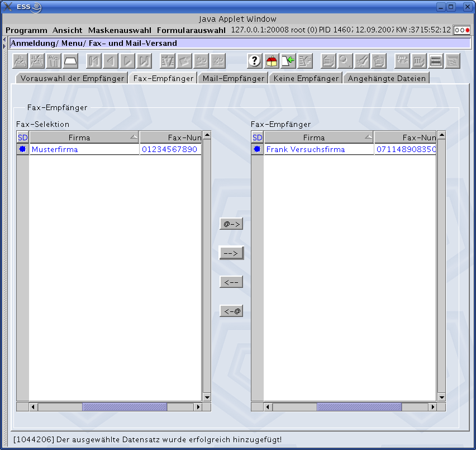Open the Angehängte Dateien tab
This screenshot has height=450, width=476.
(387, 78)
